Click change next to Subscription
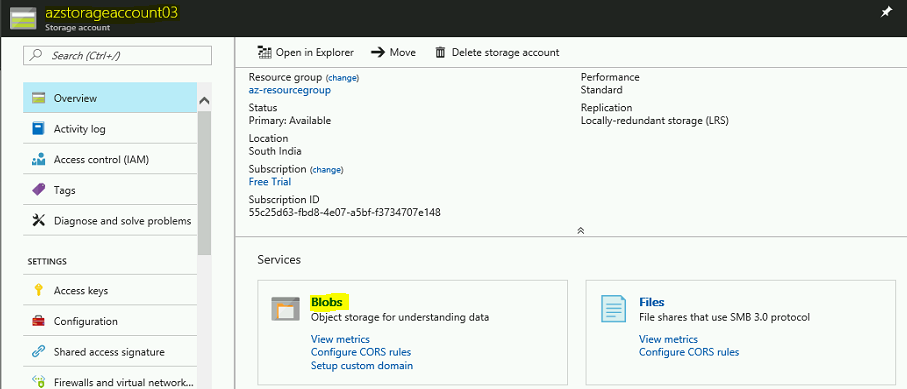 click(327, 170)
